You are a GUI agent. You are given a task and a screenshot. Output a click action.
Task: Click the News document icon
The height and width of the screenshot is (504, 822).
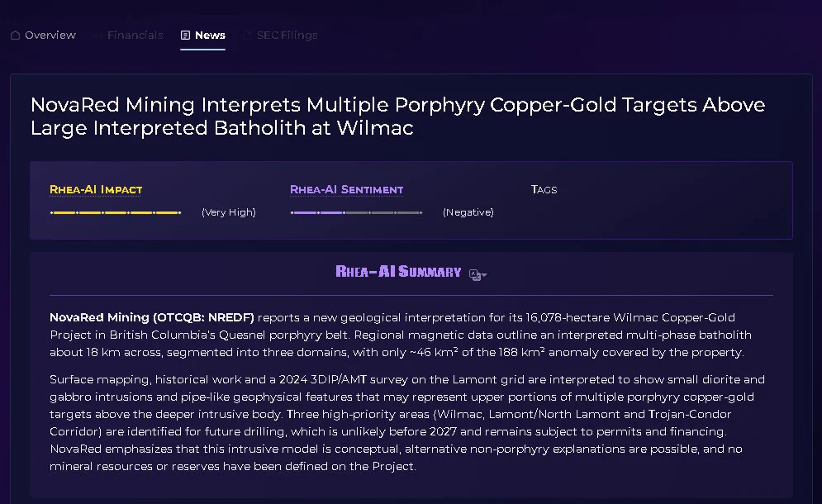pos(185,36)
